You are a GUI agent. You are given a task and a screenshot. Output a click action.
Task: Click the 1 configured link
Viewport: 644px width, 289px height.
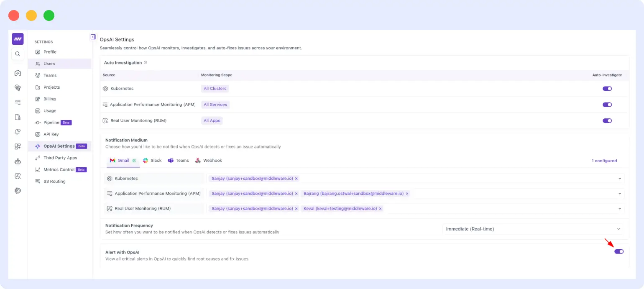(604, 161)
